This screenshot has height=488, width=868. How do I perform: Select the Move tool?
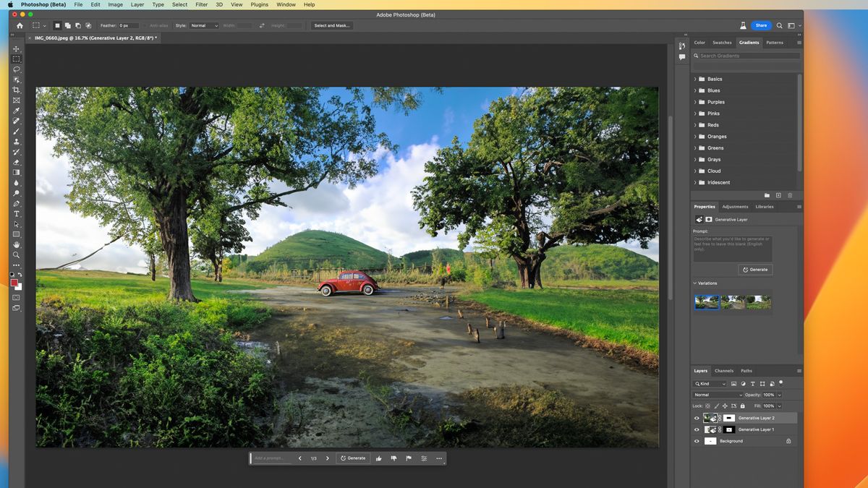16,48
